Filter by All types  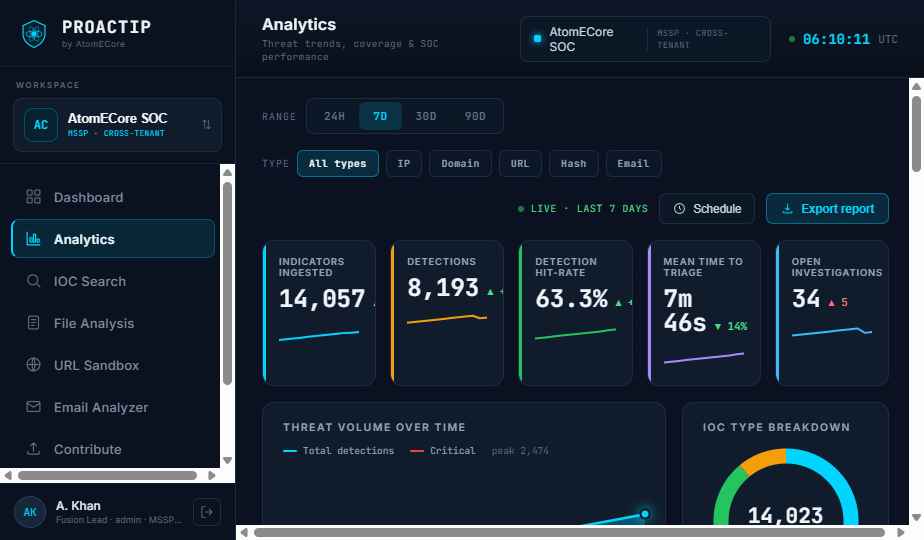coord(338,163)
